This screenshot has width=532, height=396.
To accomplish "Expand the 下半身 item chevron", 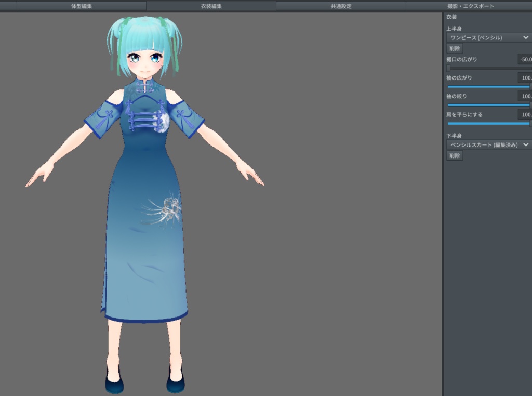I will 526,144.
